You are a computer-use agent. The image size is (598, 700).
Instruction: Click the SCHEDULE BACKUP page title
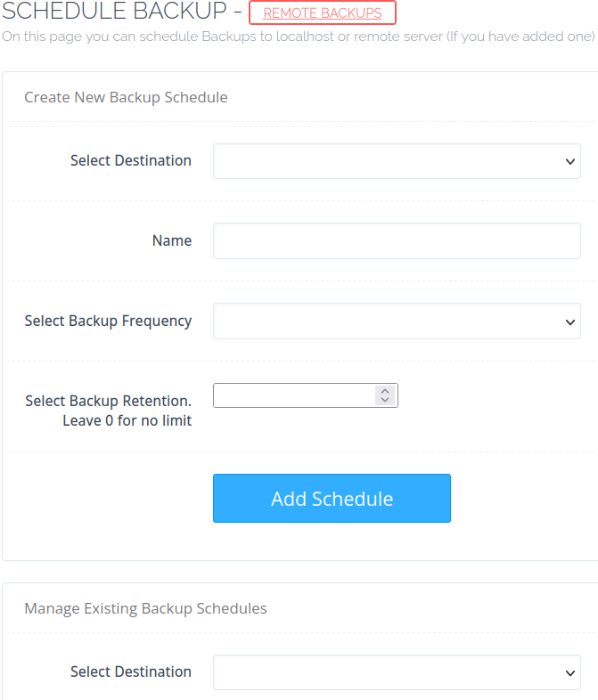click(x=115, y=12)
